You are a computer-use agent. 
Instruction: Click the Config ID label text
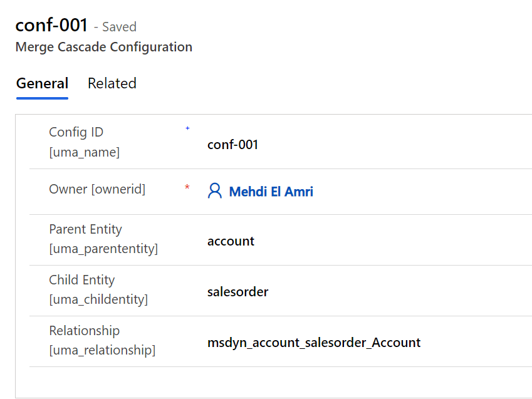[x=76, y=132]
